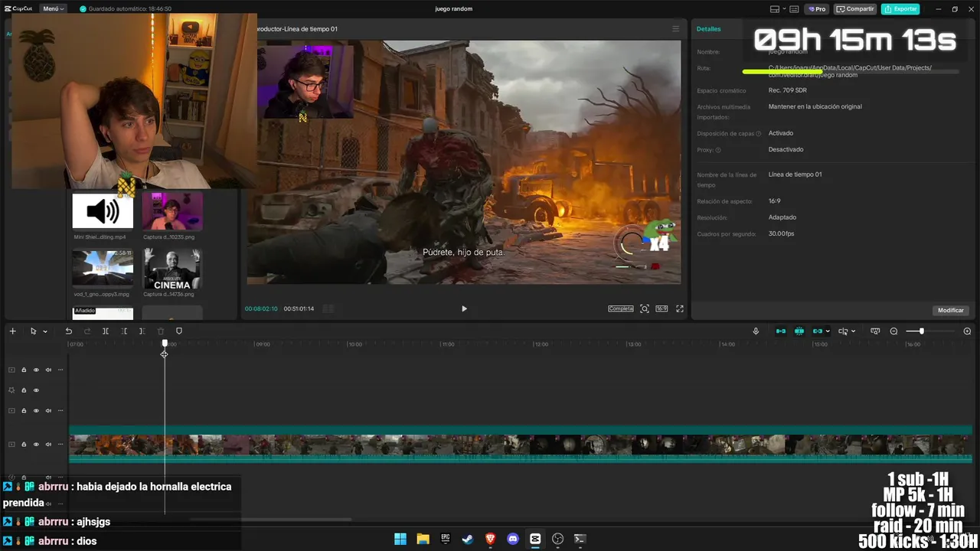Enter fullscreen preview
The image size is (980, 551).
680,309
